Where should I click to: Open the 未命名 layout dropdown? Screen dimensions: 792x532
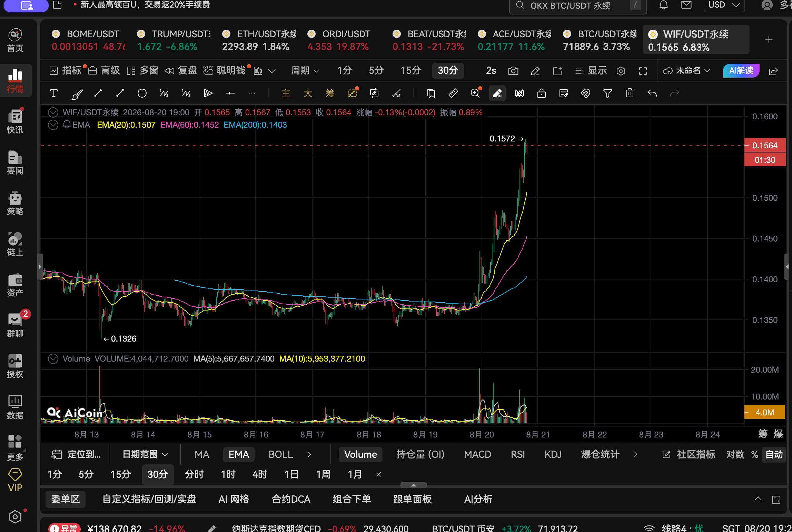tap(686, 71)
